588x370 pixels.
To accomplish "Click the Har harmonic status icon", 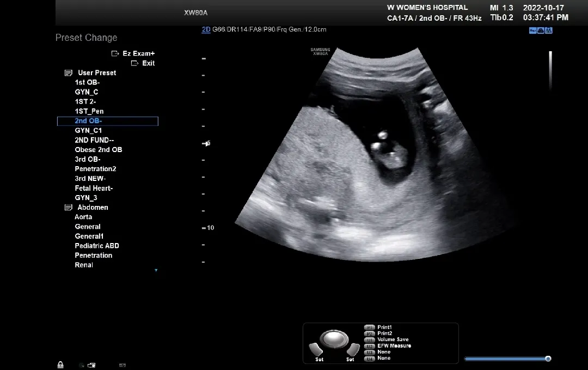I will tap(533, 31).
